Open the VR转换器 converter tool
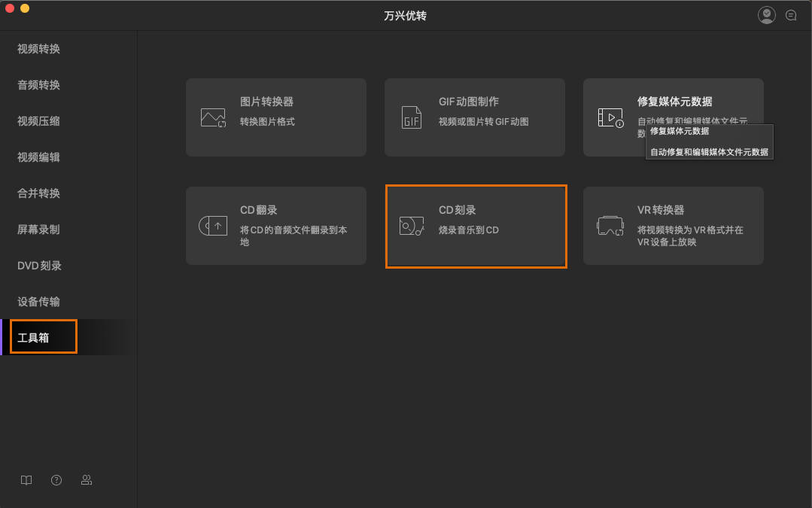Viewport: 812px width, 508px height. pos(673,226)
